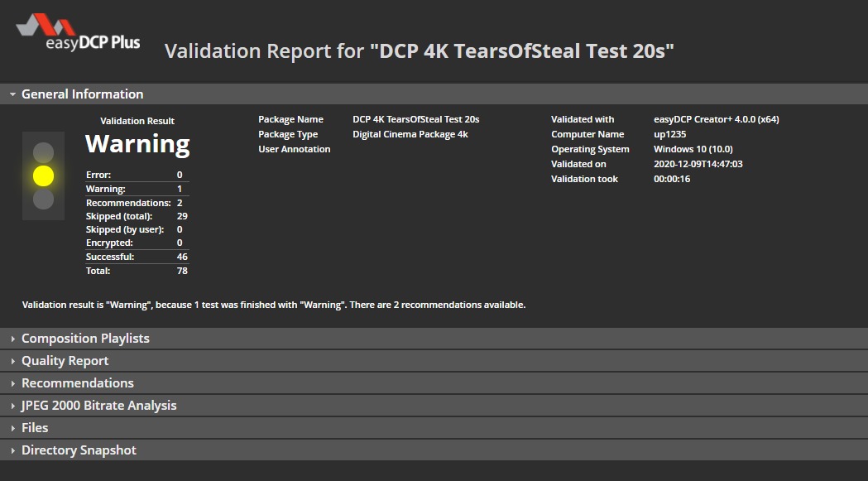Click the top gray traffic light
The image size is (868, 481).
pyautogui.click(x=43, y=152)
